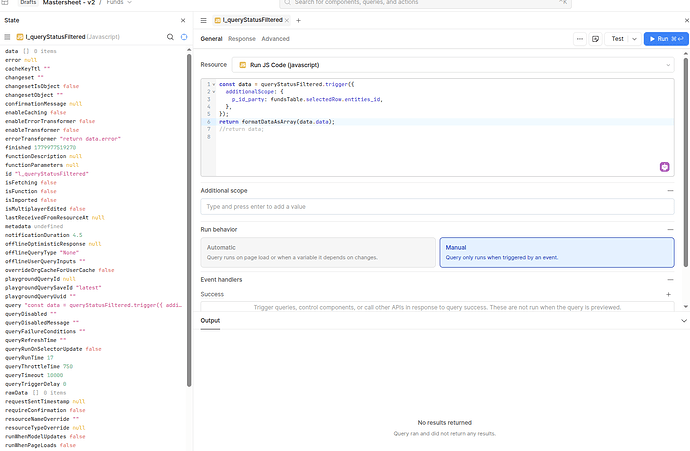690x451 pixels.
Task: Click the queryTimeout 10000 row
Action: (x=34, y=375)
